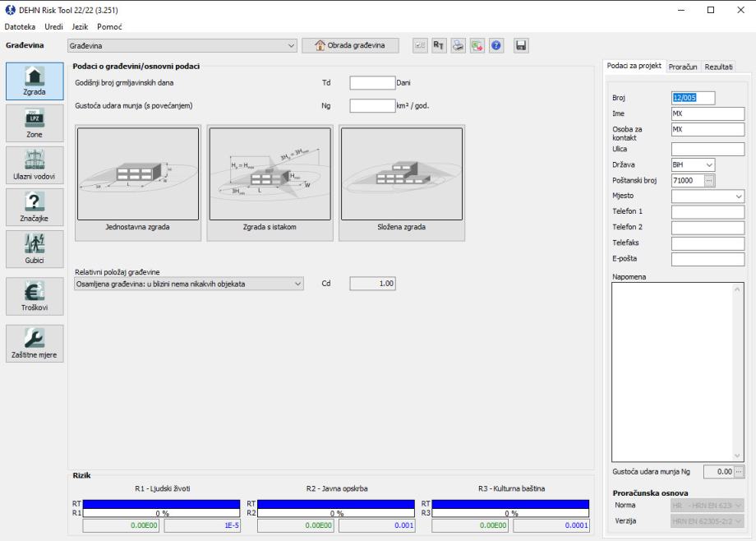Click the Broj project number field
The width and height of the screenshot is (756, 541).
[693, 98]
